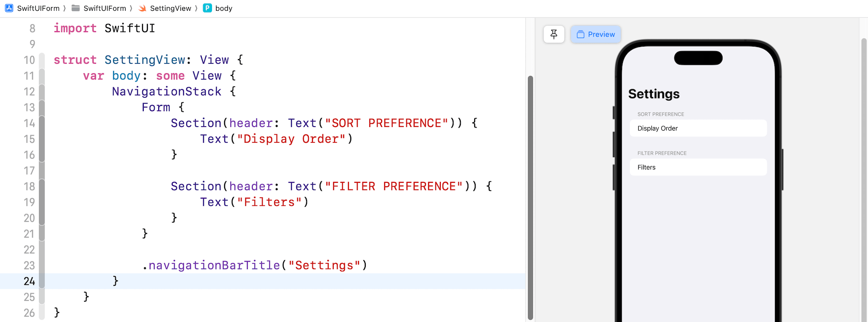Click the preview canvas scrollbar on the right
The width and height of the screenshot is (868, 322).
point(863,181)
